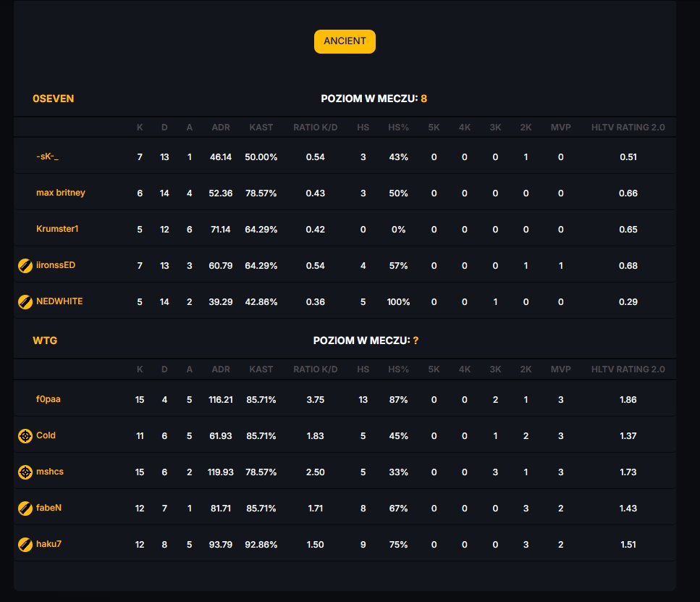Image resolution: width=700 pixels, height=602 pixels.
Task: Open player profile f0paa
Action: [x=49, y=399]
